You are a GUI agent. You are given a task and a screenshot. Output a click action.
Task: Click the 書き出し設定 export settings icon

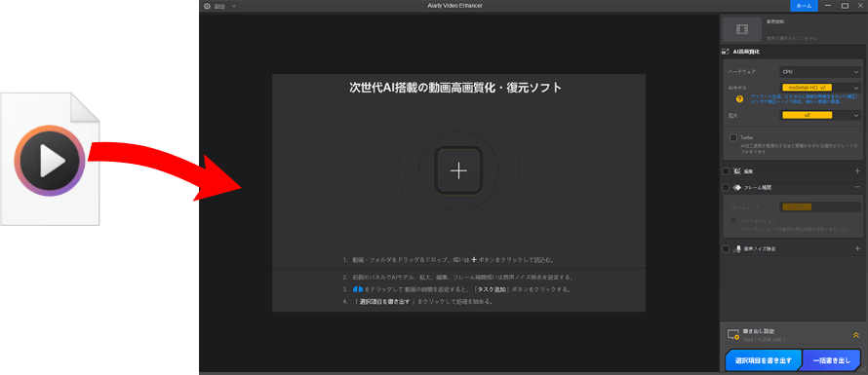click(733, 335)
